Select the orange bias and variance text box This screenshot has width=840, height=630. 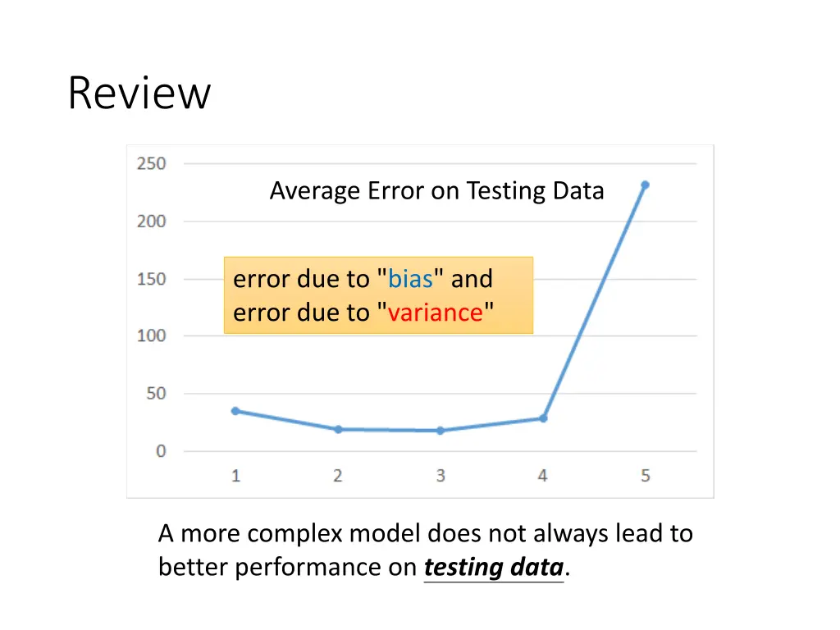click(378, 295)
